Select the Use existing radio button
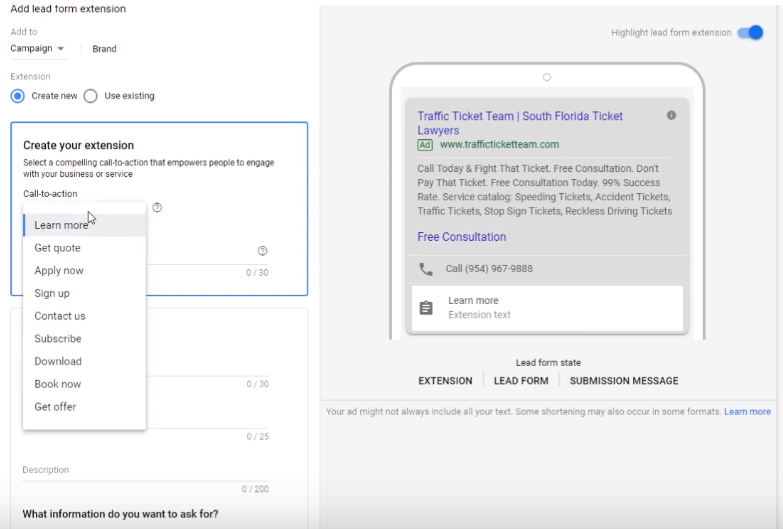The image size is (783, 529). tap(90, 96)
